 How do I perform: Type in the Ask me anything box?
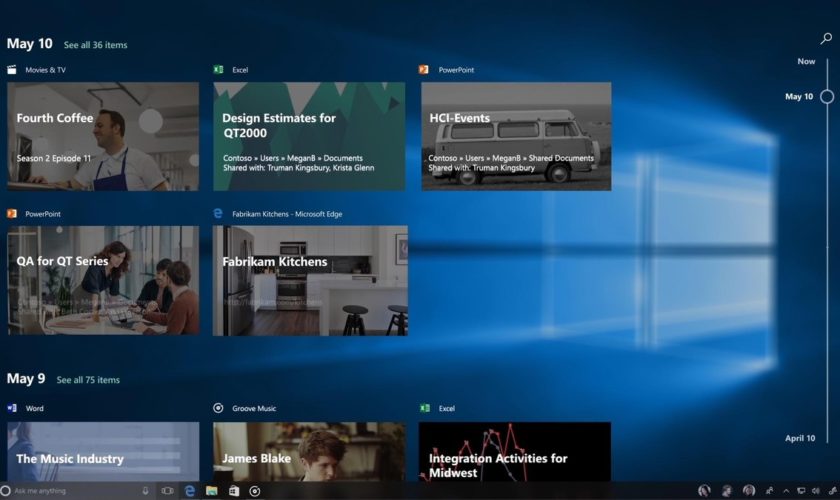[x=70, y=491]
